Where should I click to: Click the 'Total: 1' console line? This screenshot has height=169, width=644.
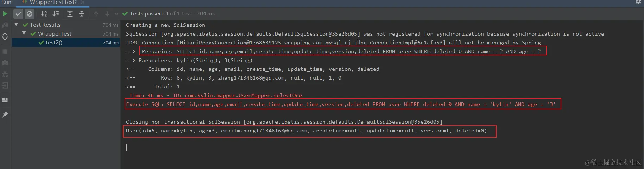tap(153, 87)
